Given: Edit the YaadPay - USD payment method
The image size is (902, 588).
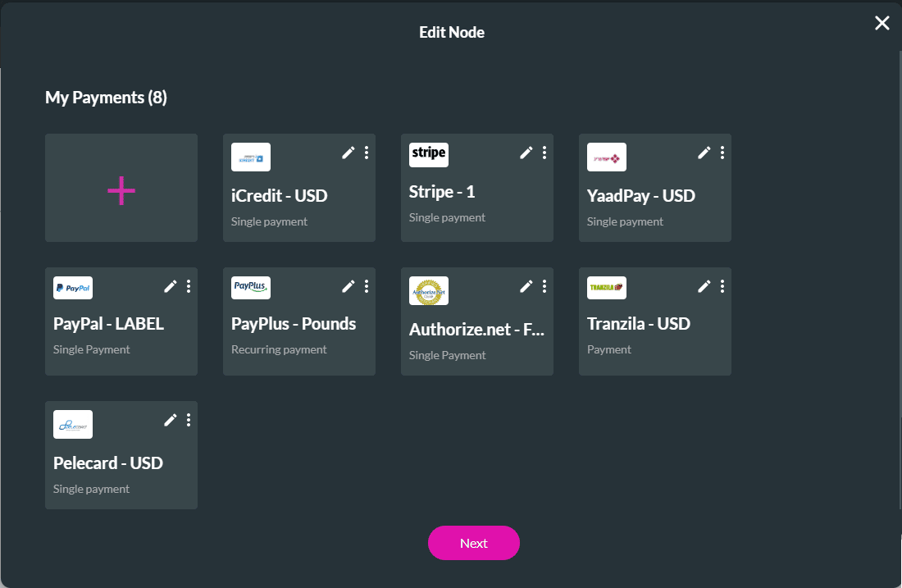Looking at the screenshot, I should click(x=704, y=153).
